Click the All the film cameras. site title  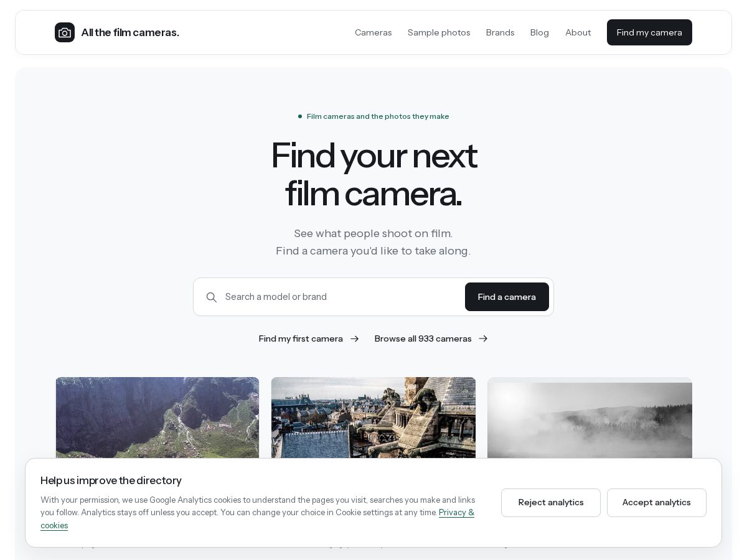(x=130, y=32)
